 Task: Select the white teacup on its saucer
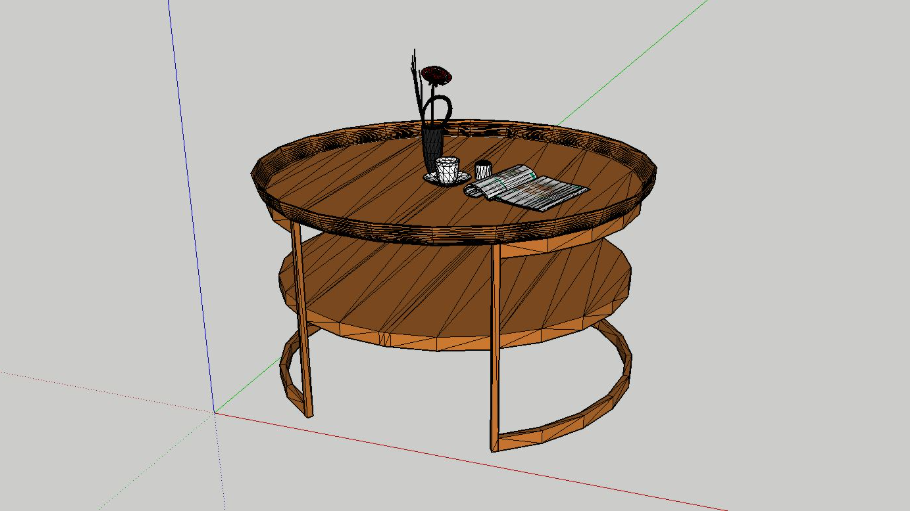coord(446,169)
